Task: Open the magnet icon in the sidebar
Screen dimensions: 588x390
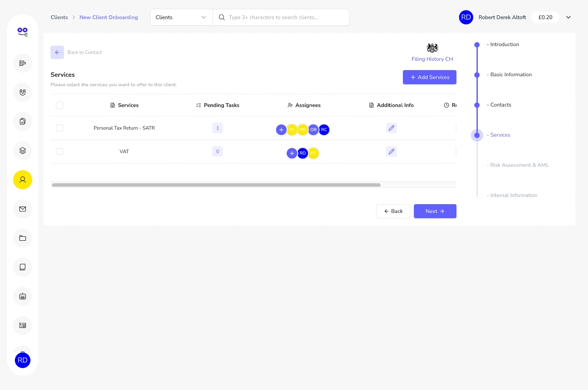Action: tap(23, 92)
